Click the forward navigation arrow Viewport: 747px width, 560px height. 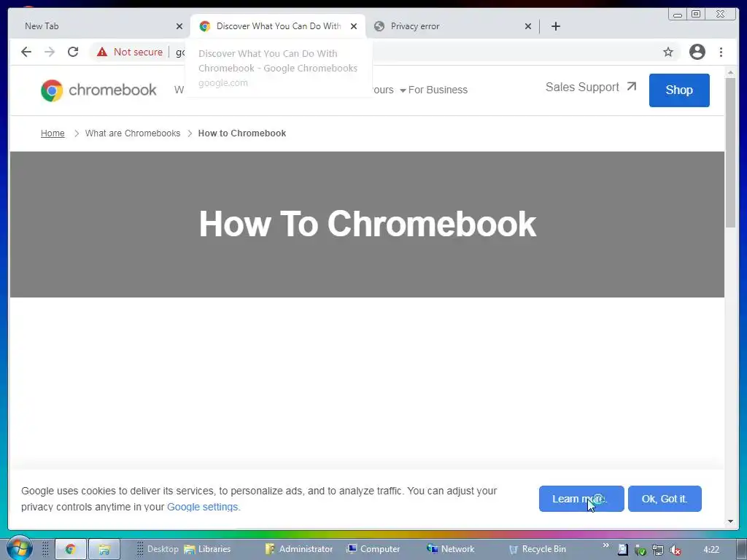(50, 52)
